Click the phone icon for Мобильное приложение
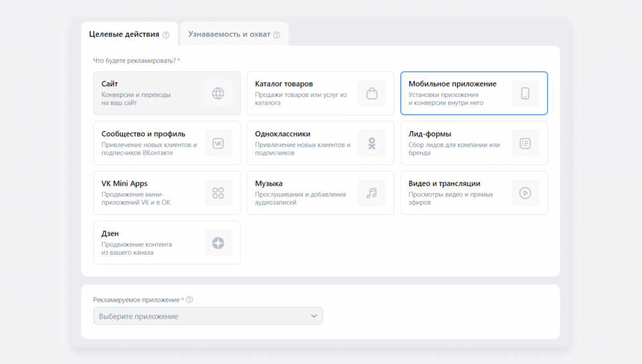Screen dimensions: 642x364 [x=525, y=93]
